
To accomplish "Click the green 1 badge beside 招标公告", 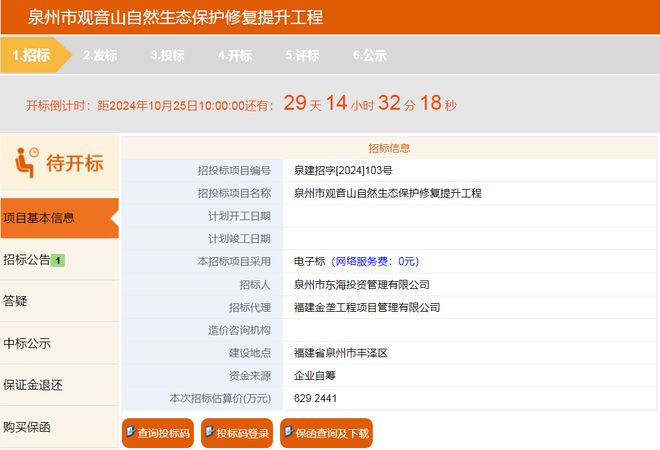I will coord(58,261).
